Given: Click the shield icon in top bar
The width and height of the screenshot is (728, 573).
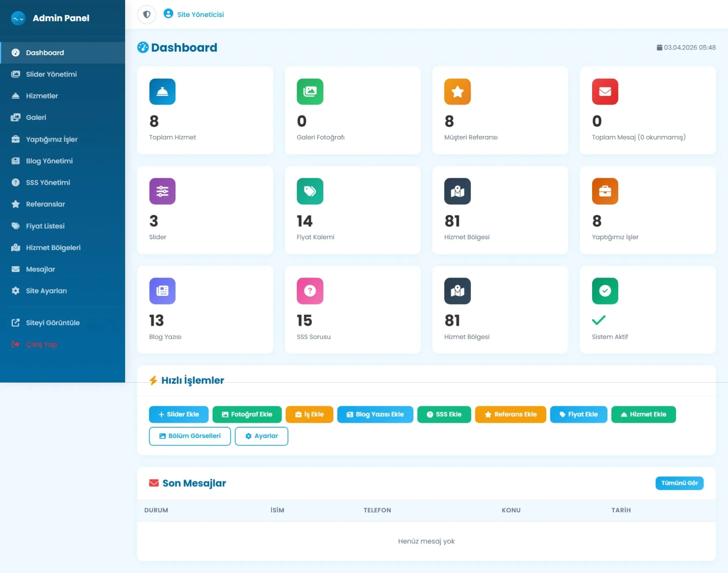Looking at the screenshot, I should click(x=147, y=14).
